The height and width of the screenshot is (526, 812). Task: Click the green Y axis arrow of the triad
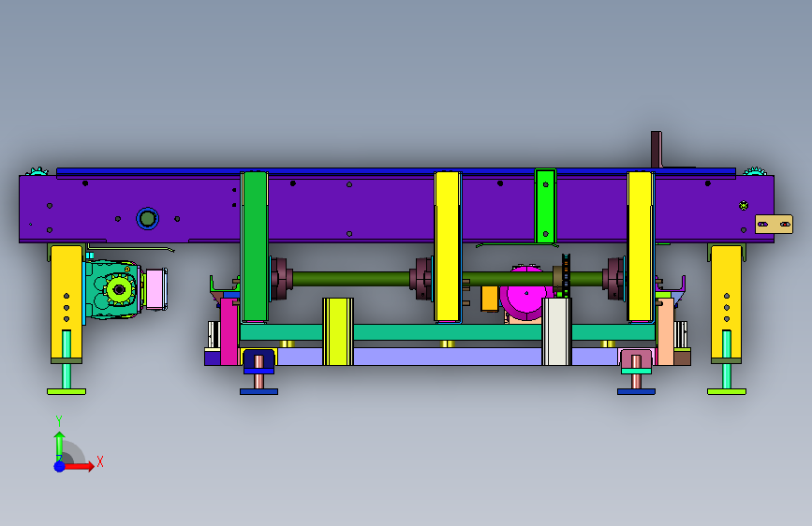[x=60, y=445]
